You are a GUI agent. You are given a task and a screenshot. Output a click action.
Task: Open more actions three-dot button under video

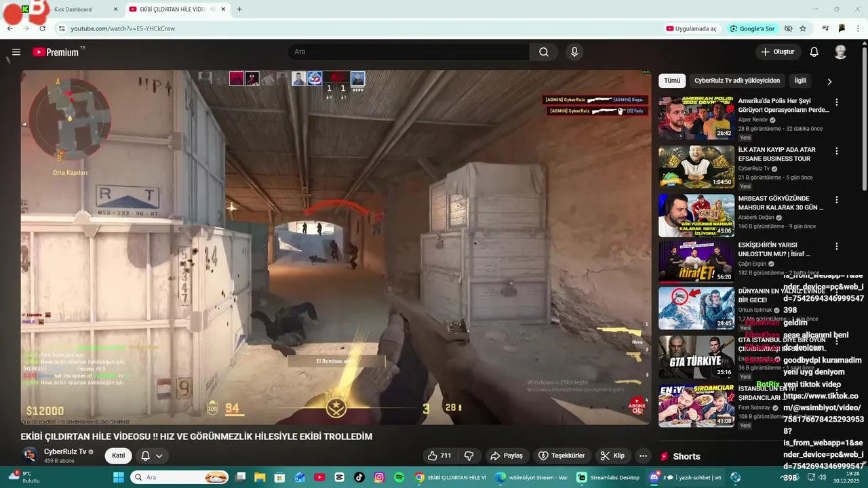[644, 456]
